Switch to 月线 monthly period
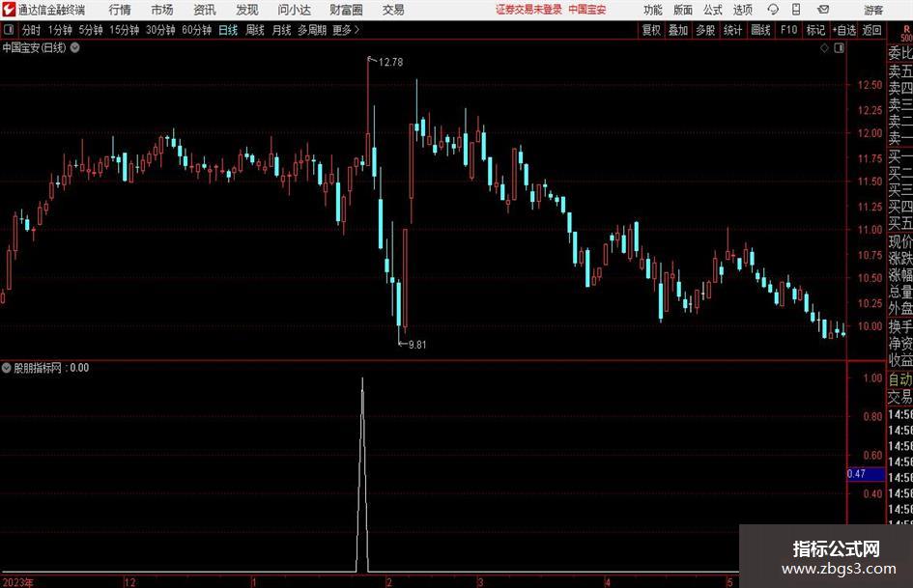 [282, 30]
